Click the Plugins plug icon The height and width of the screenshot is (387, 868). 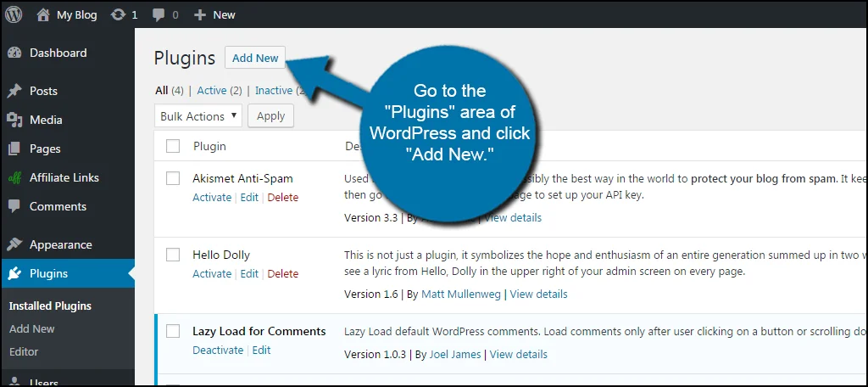coord(14,273)
